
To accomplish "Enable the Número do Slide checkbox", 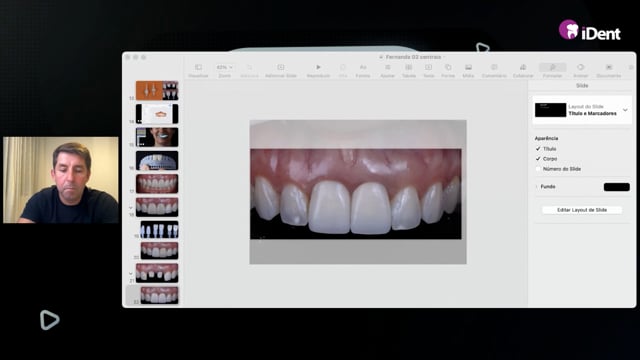I will pos(538,169).
